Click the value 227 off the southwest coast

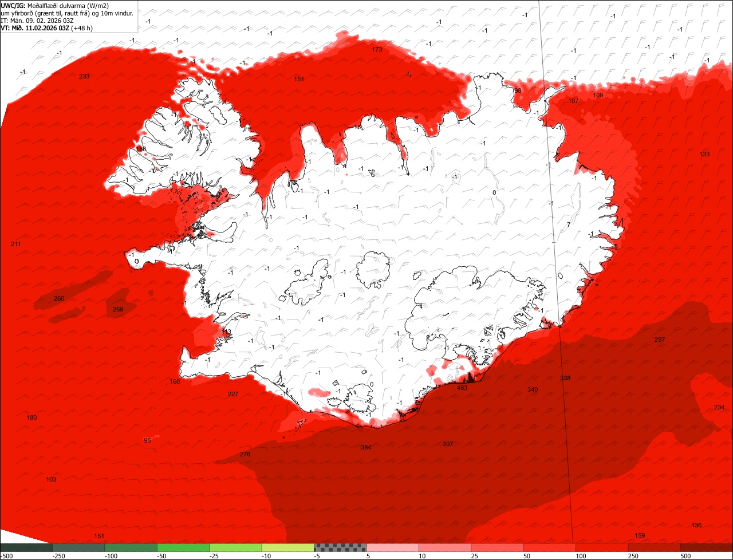[x=233, y=394]
